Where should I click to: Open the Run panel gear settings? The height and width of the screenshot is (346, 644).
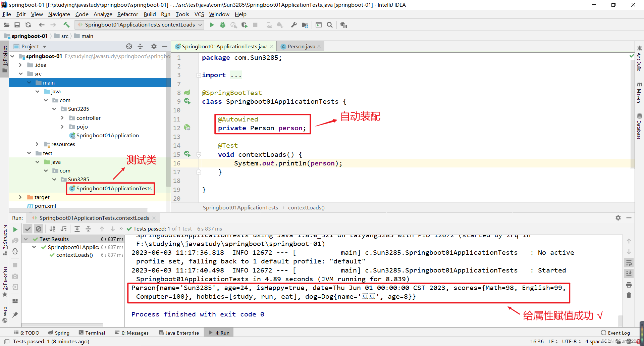pos(618,218)
